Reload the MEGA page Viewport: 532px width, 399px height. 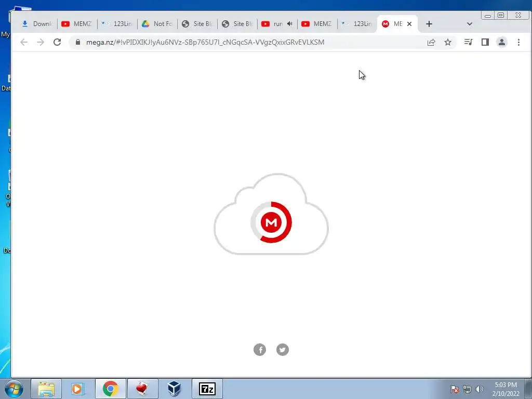click(57, 42)
